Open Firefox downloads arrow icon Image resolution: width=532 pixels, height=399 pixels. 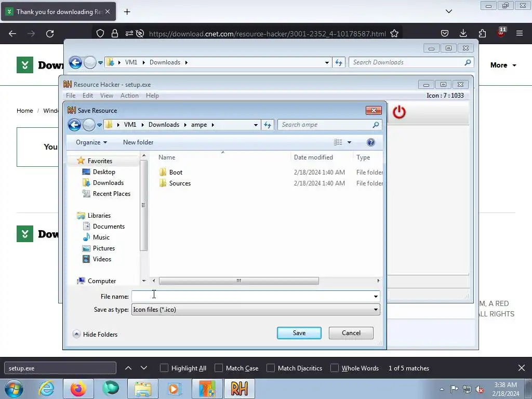pos(463,33)
